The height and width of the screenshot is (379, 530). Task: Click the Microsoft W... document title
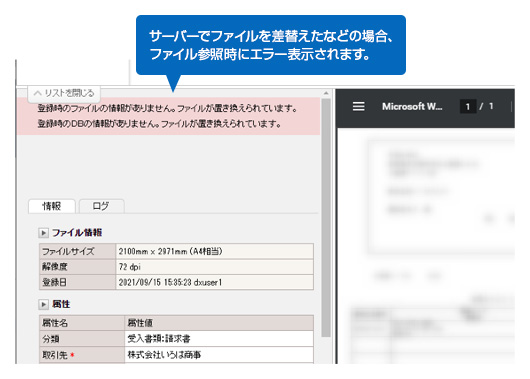click(412, 106)
